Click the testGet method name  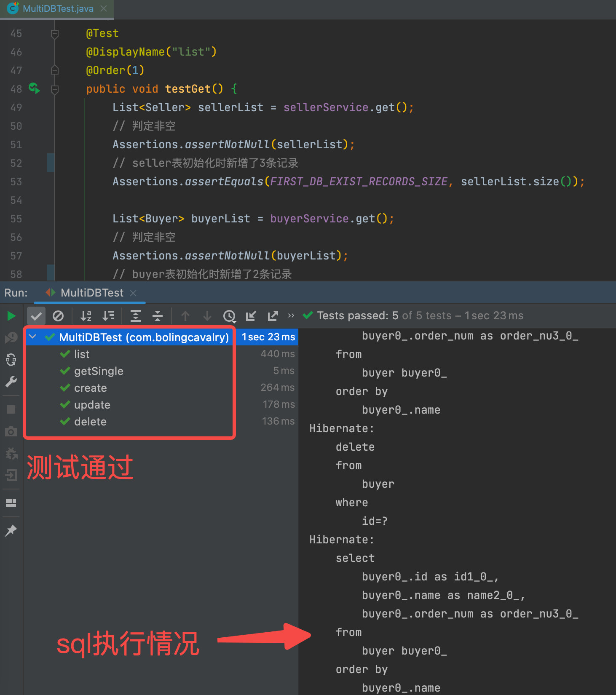click(187, 89)
